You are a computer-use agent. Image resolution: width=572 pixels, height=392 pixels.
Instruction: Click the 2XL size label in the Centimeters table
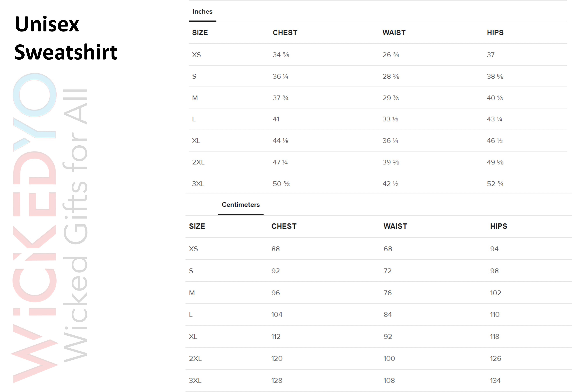coord(195,358)
